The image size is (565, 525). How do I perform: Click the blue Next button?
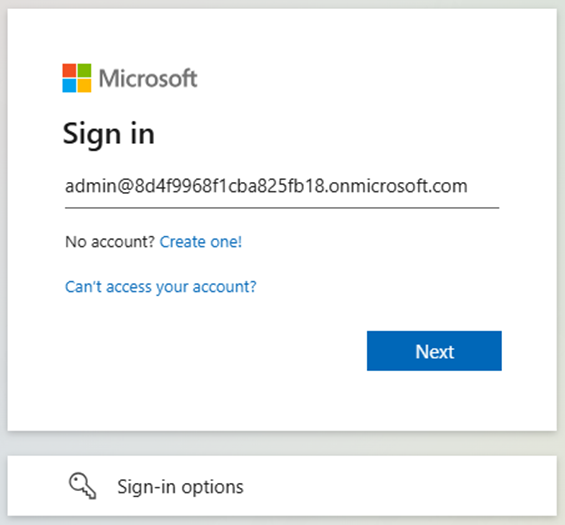click(x=434, y=351)
